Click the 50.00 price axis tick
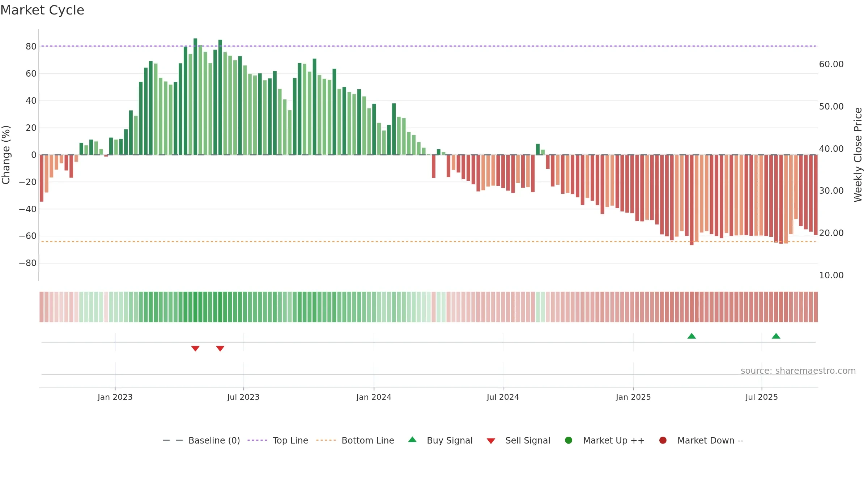The width and height of the screenshot is (868, 488). pyautogui.click(x=831, y=106)
